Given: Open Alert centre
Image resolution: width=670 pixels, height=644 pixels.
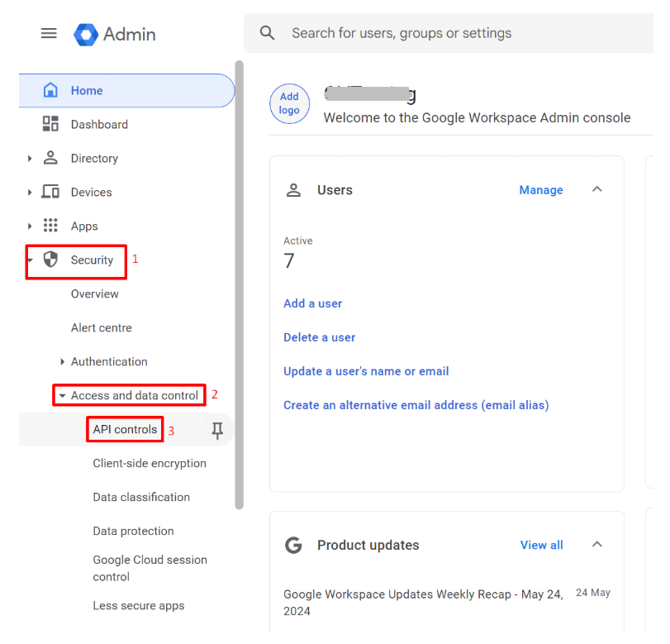Looking at the screenshot, I should (102, 327).
